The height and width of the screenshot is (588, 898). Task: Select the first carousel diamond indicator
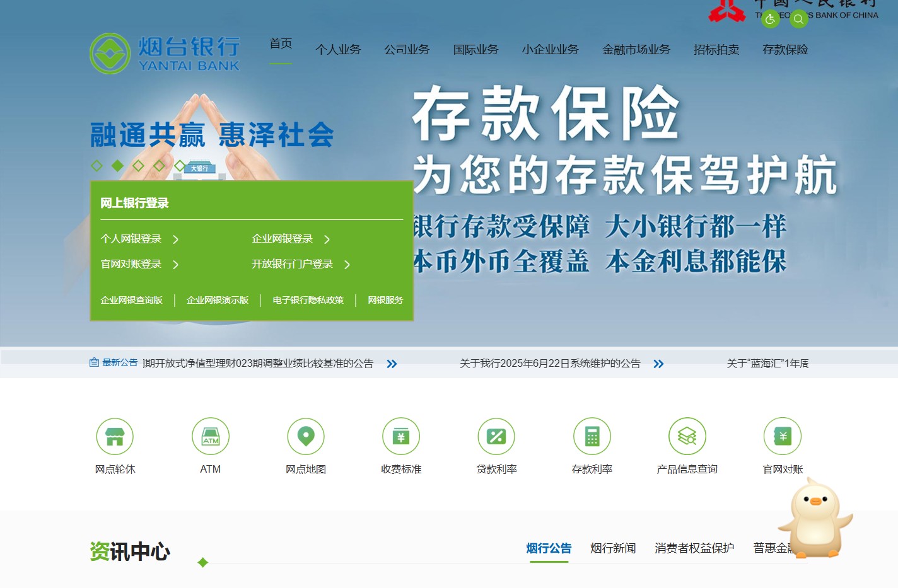pos(96,166)
